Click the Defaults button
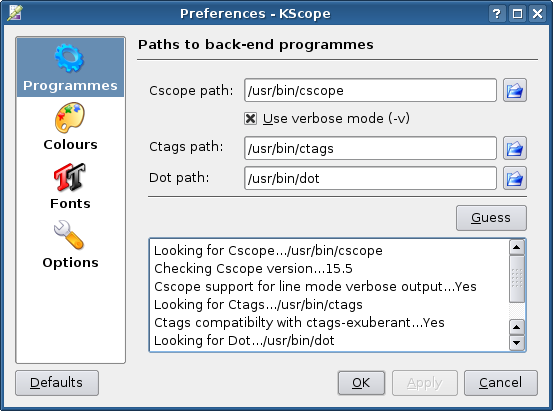Screen dimensions: 553x411 point(57,383)
